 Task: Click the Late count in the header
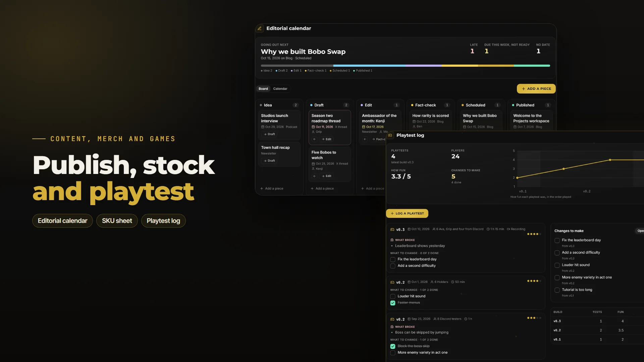pos(473,51)
